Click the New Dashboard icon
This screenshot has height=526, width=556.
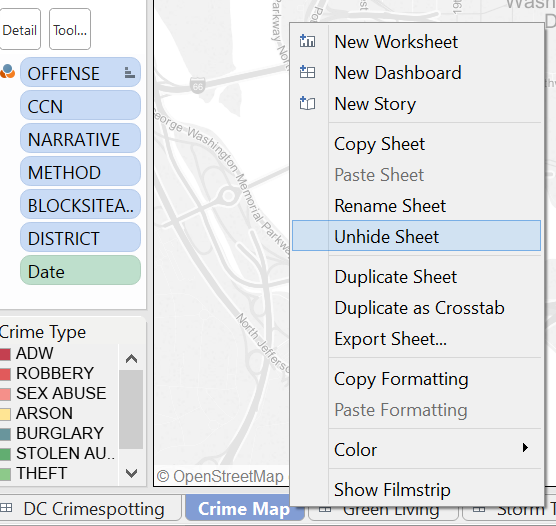[307, 72]
